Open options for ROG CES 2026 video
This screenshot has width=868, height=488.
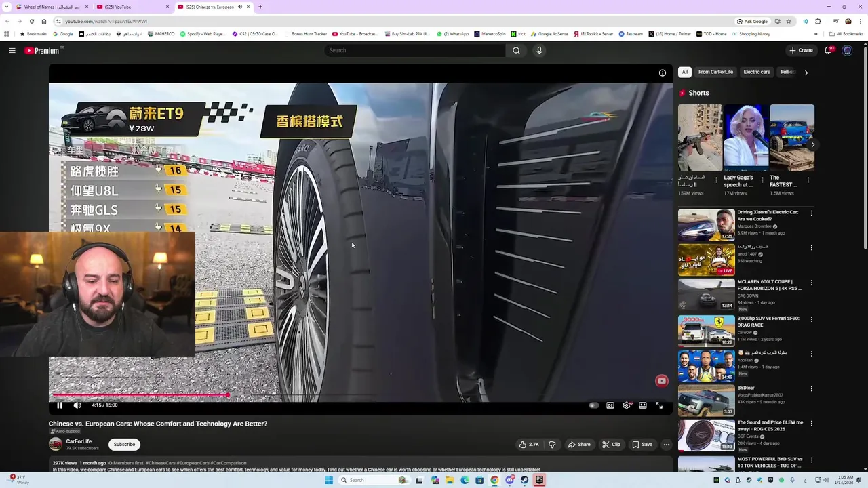pyautogui.click(x=811, y=424)
